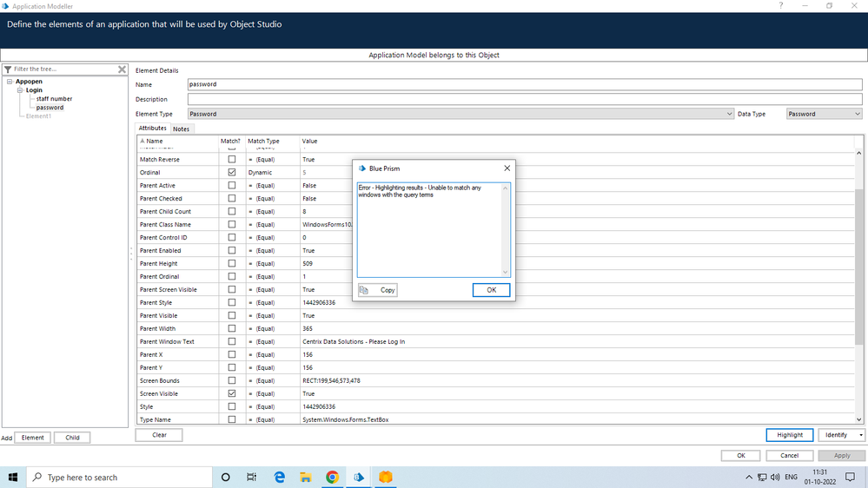This screenshot has height=488, width=868.
Task: Select the staff number tree element
Action: coord(54,99)
